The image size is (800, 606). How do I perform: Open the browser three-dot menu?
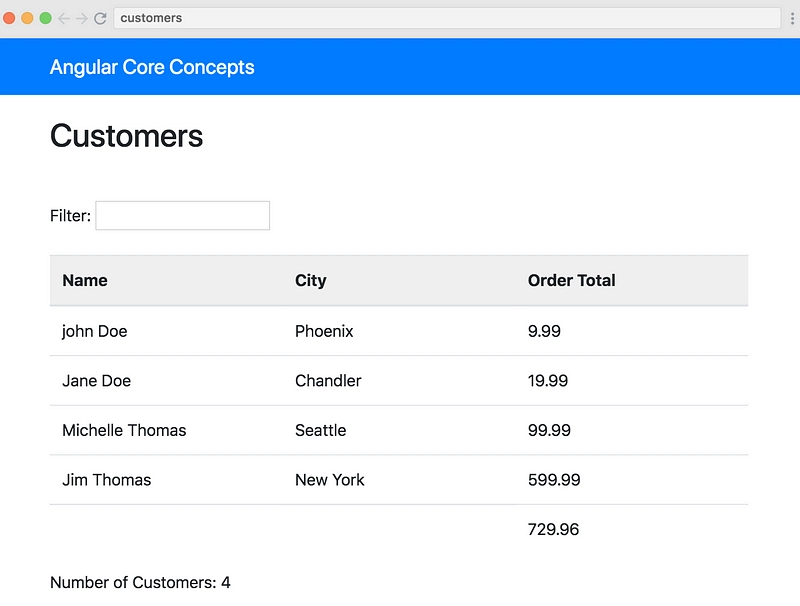coord(792,18)
